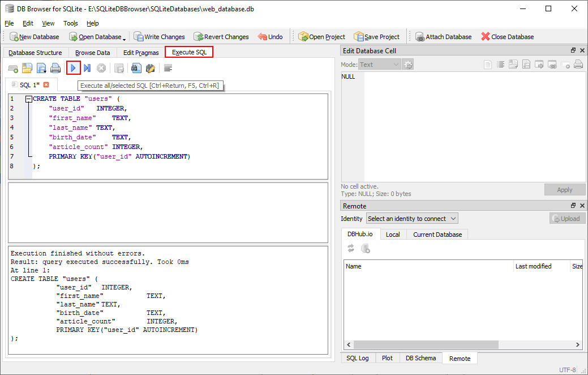Collapse the CREATE TABLE code block
This screenshot has width=588, height=375.
28,98
